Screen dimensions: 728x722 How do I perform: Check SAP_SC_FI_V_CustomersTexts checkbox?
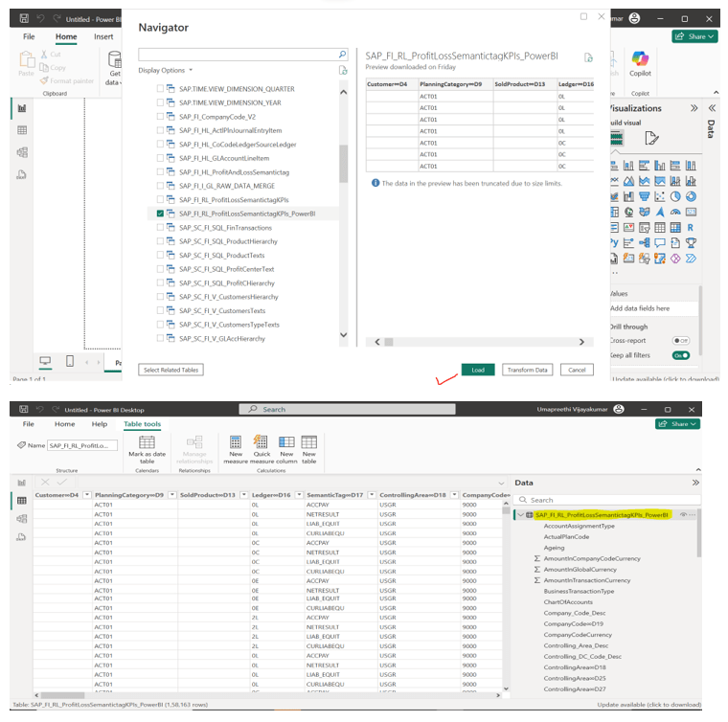pyautogui.click(x=160, y=310)
